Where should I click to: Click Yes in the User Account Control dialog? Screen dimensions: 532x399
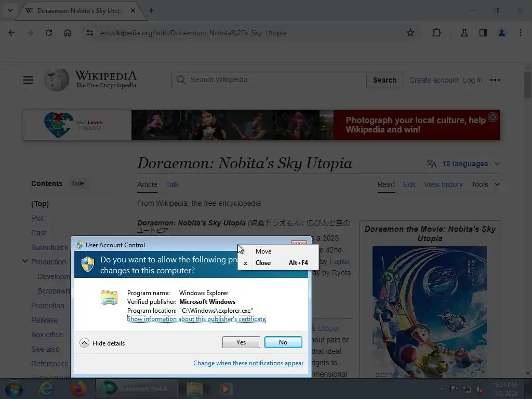pos(241,342)
